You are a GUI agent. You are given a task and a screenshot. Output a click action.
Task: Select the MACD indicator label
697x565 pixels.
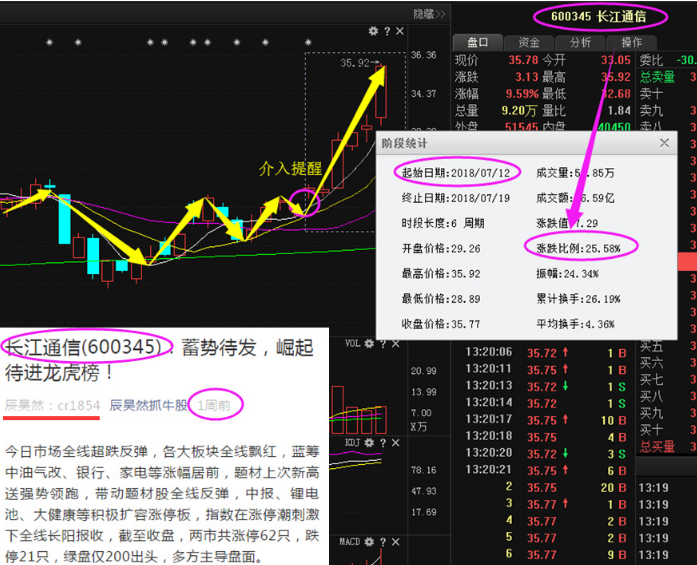tap(350, 542)
